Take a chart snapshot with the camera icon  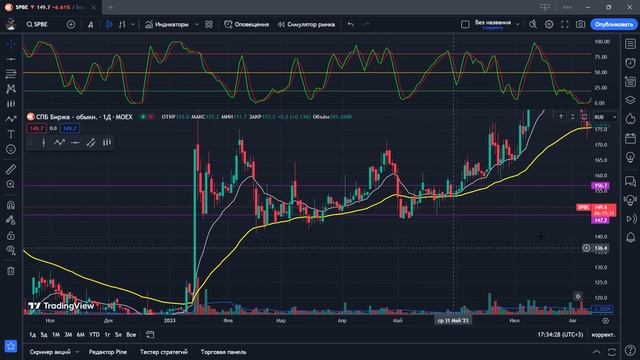[x=580, y=24]
